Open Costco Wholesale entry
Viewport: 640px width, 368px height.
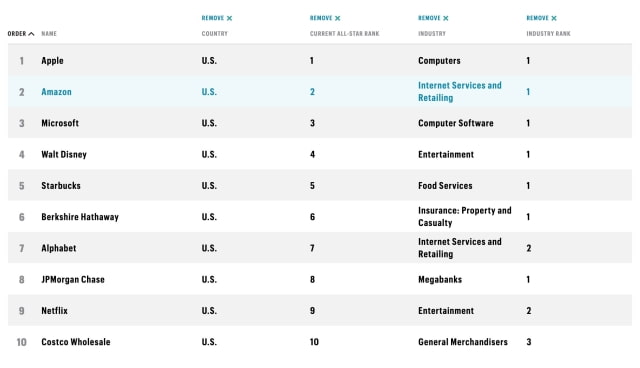click(x=76, y=342)
